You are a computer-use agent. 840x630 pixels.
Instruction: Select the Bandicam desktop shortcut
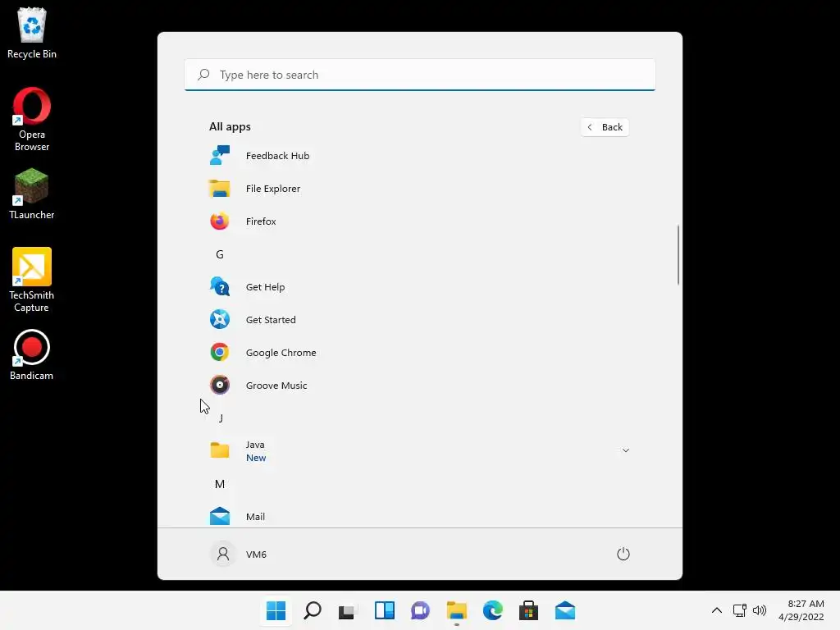pos(32,355)
